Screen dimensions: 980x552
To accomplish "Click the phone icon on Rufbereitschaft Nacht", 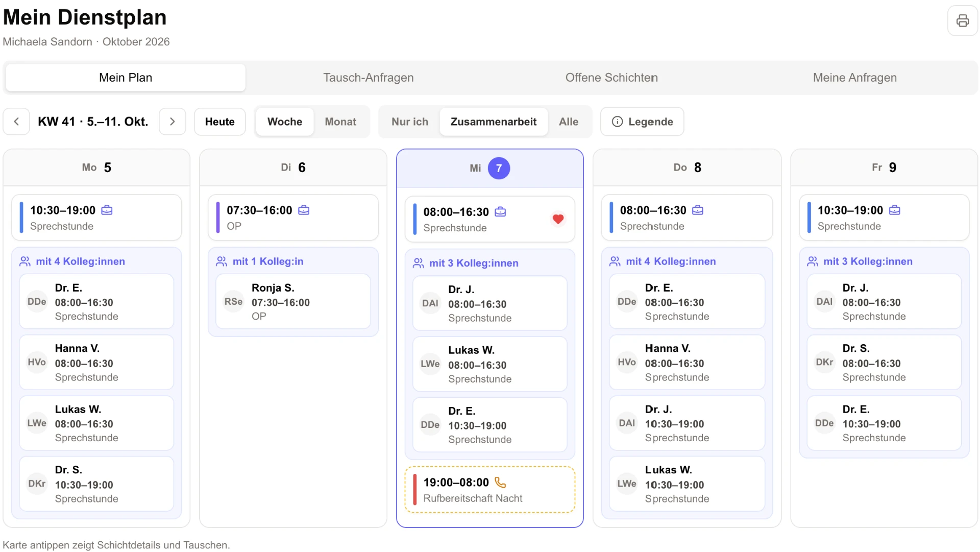I will 500,483.
